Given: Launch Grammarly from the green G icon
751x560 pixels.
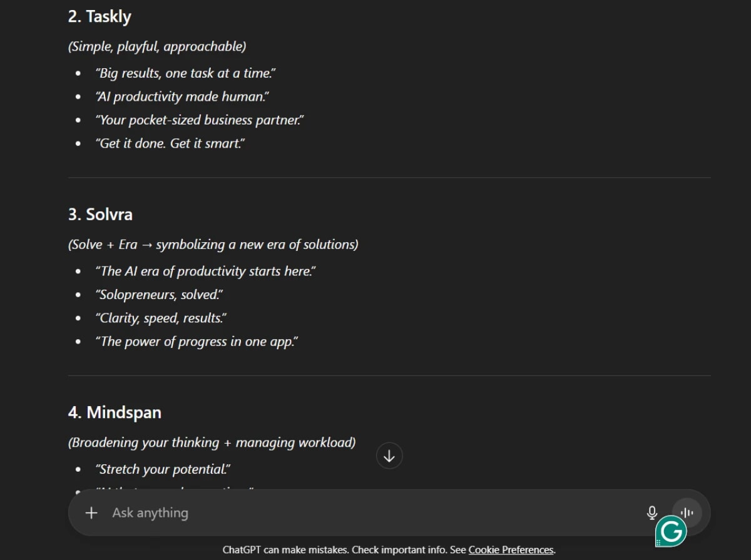Looking at the screenshot, I should click(670, 531).
